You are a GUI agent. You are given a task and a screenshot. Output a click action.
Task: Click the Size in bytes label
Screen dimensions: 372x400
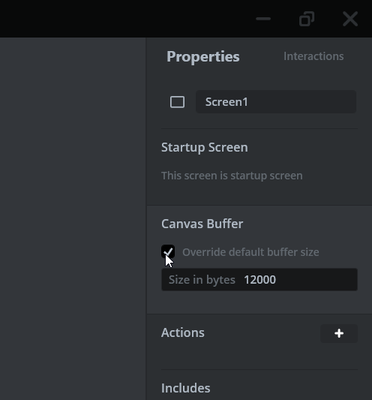[x=202, y=280]
